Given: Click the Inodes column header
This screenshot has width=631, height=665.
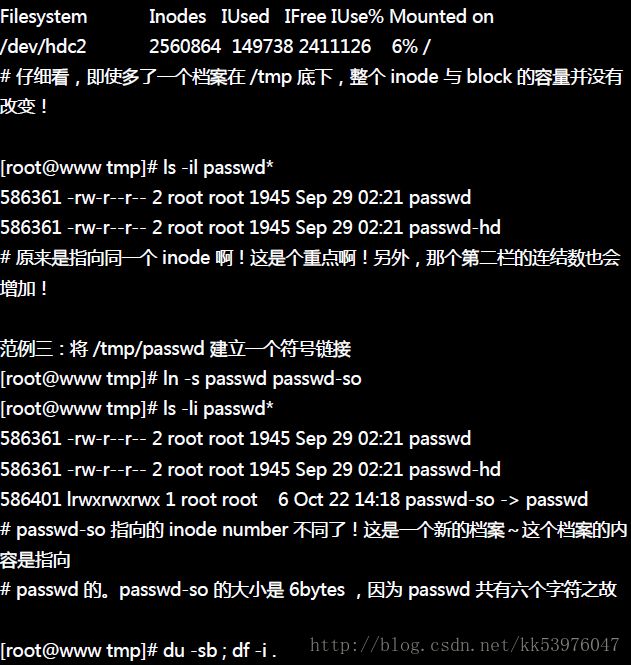Looking at the screenshot, I should 177,17.
